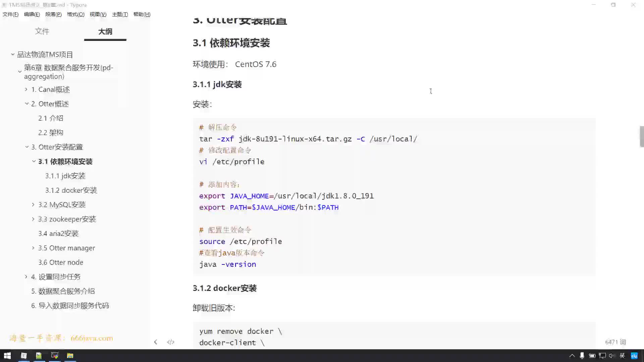This screenshot has width=644, height=362.
Task: Open the 编辑(E) menu
Action: pyautogui.click(x=32, y=14)
